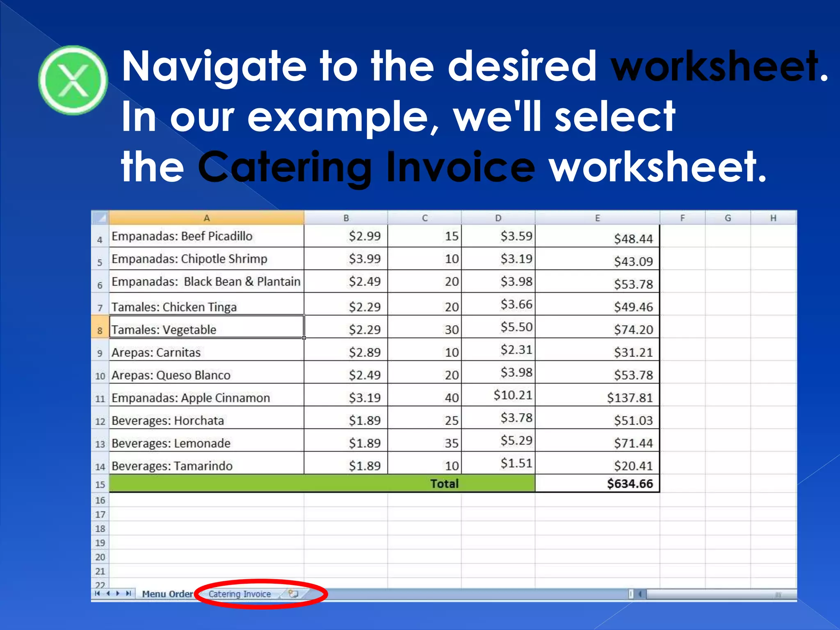Go to the first sheet tab arrow
This screenshot has width=840, height=630.
(97, 593)
